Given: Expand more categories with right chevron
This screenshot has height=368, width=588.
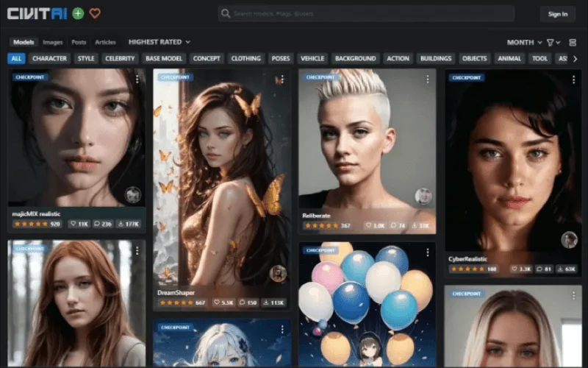Looking at the screenshot, I should click(575, 59).
